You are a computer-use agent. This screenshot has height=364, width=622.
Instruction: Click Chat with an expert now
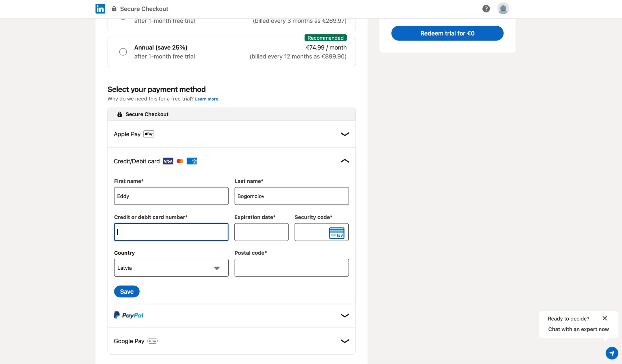tap(578, 329)
